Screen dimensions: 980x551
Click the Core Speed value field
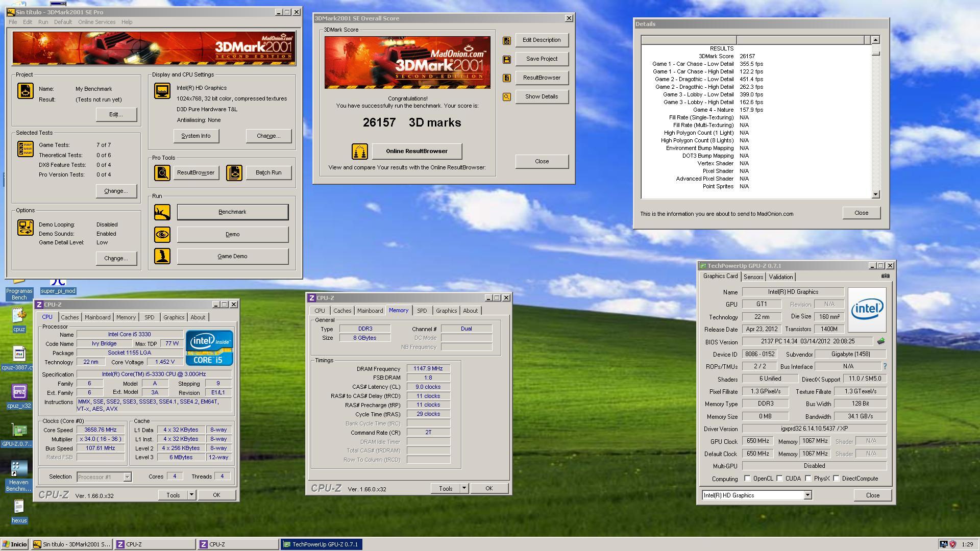(x=101, y=430)
